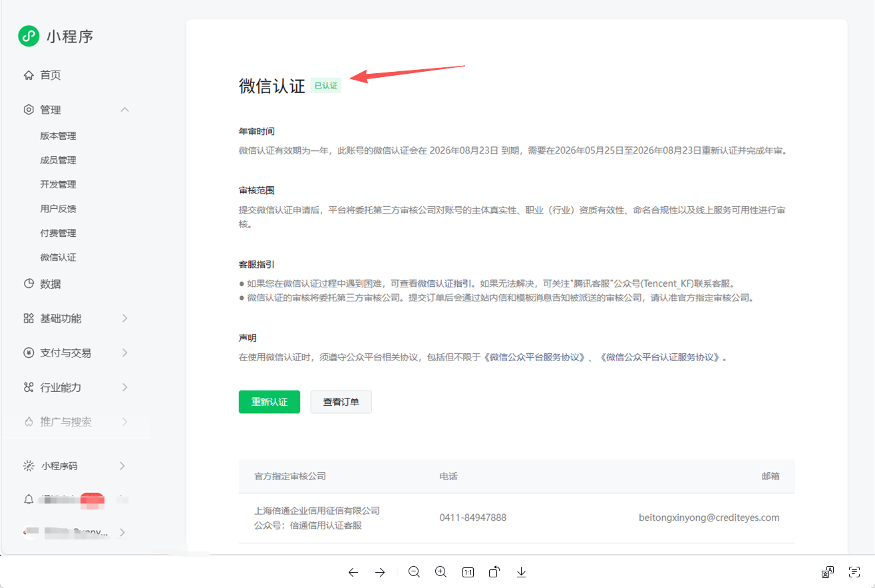The width and height of the screenshot is (875, 588).
Task: Click the extract text OCR icon
Action: tap(855, 572)
